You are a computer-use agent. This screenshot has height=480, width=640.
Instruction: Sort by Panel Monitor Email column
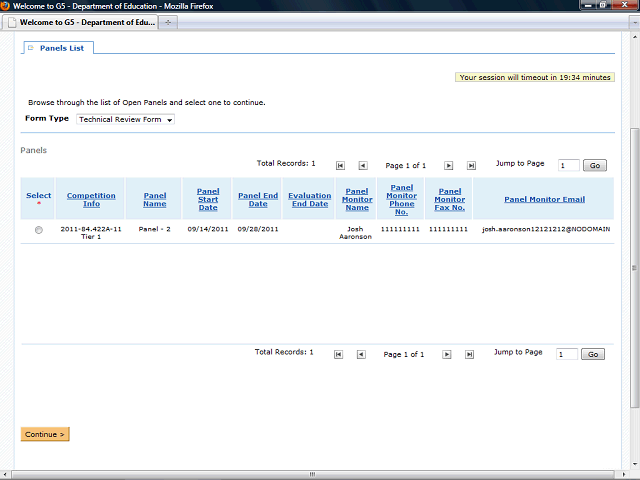544,199
